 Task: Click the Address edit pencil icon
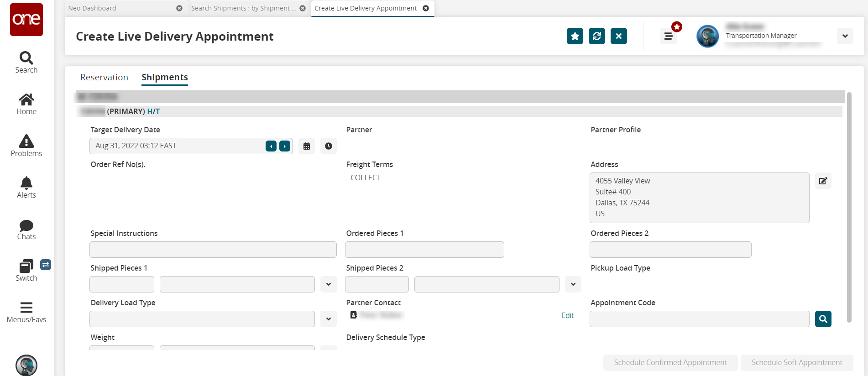(823, 181)
